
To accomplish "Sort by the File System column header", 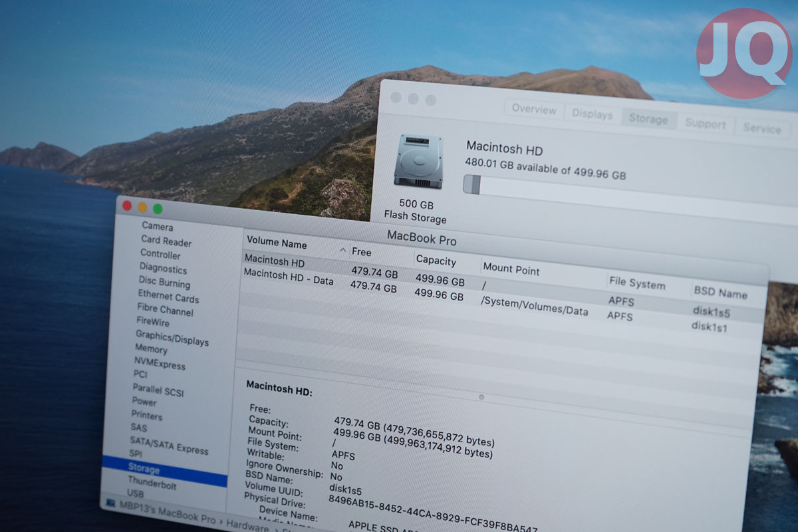I will (637, 283).
